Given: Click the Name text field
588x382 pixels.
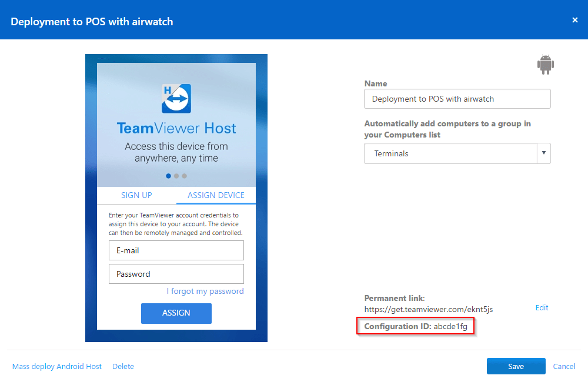Looking at the screenshot, I should coord(457,99).
